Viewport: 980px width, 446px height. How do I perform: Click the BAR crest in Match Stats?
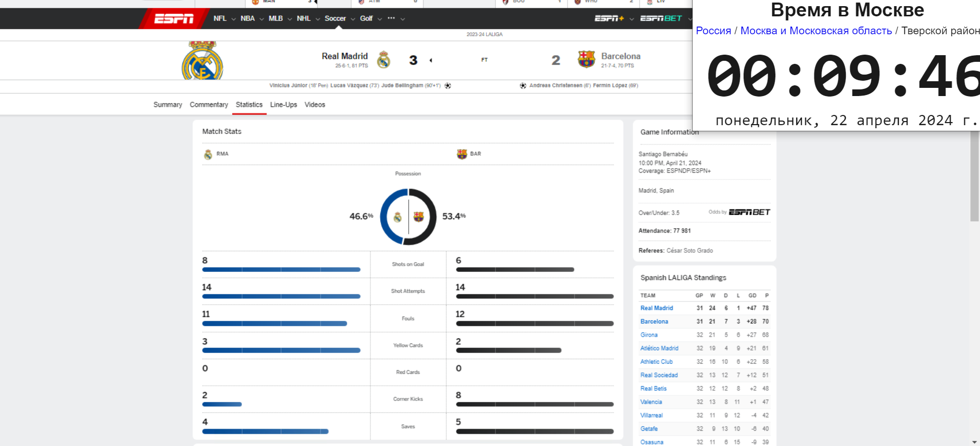point(461,154)
